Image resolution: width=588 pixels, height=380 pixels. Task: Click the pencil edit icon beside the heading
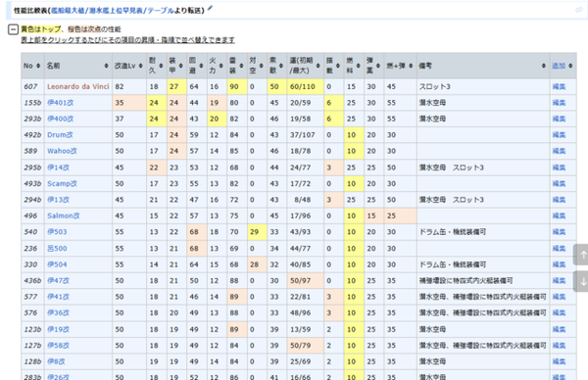tap(210, 8)
